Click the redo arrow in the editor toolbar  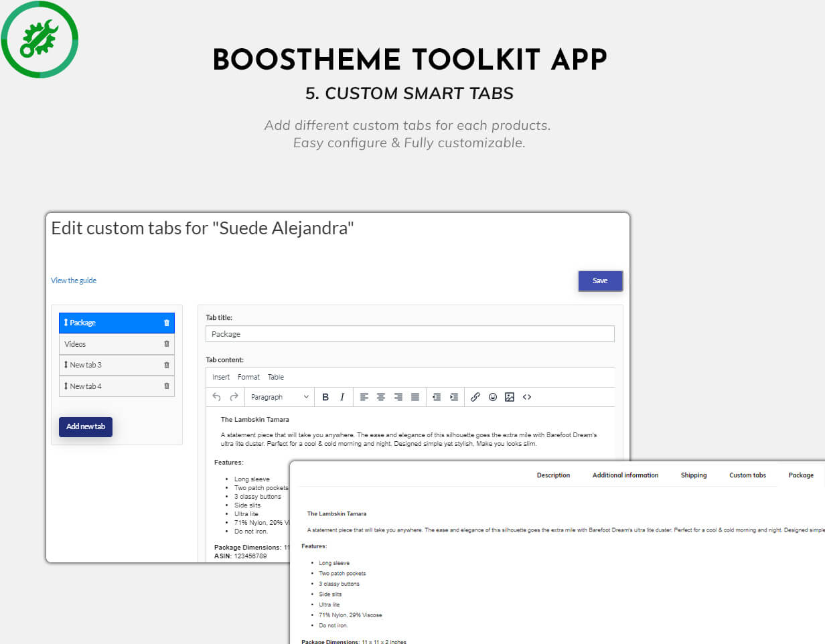point(234,397)
